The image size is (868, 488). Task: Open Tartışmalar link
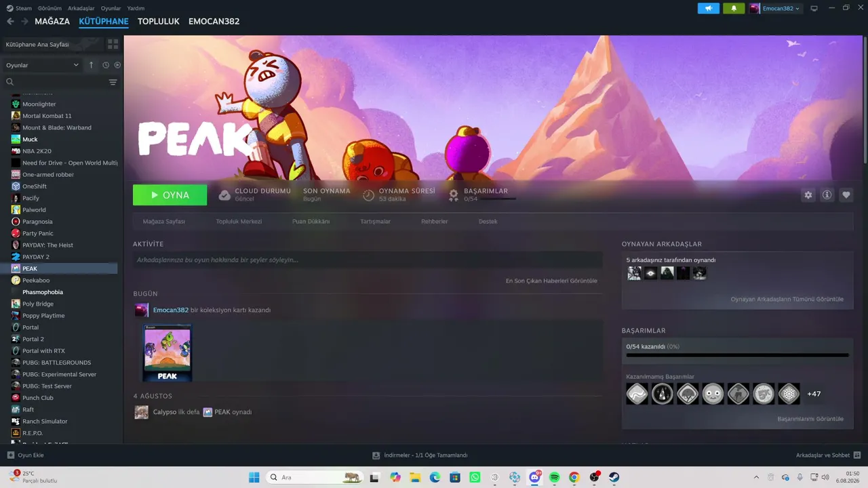coord(375,222)
